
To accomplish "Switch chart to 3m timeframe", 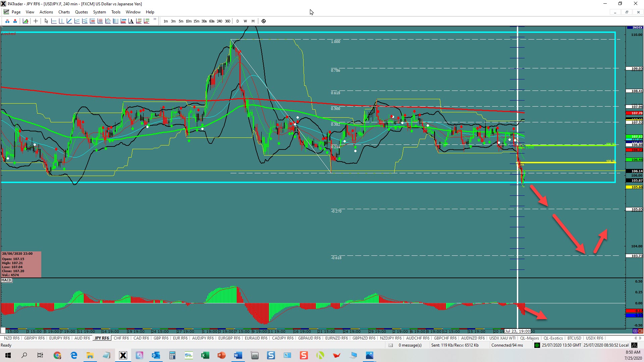I will pos(173,21).
